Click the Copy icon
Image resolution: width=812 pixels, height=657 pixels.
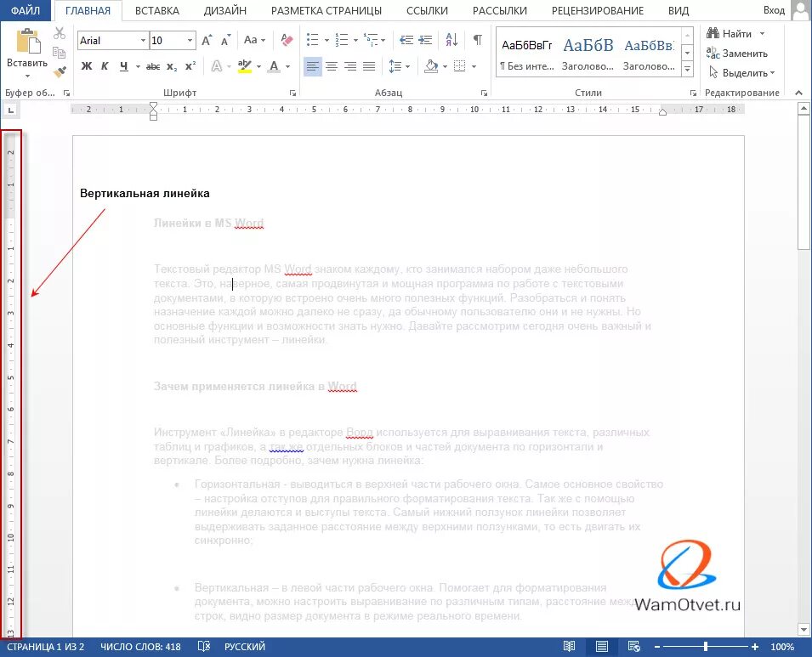pyautogui.click(x=60, y=53)
